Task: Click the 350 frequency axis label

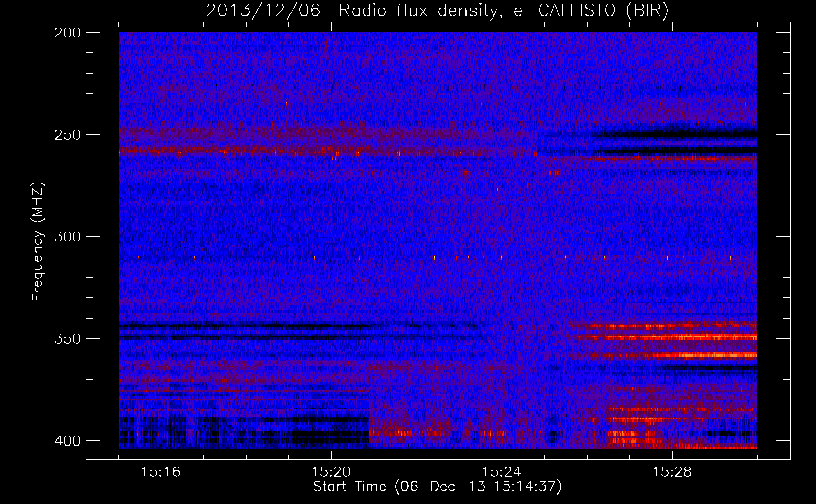Action: 67,339
